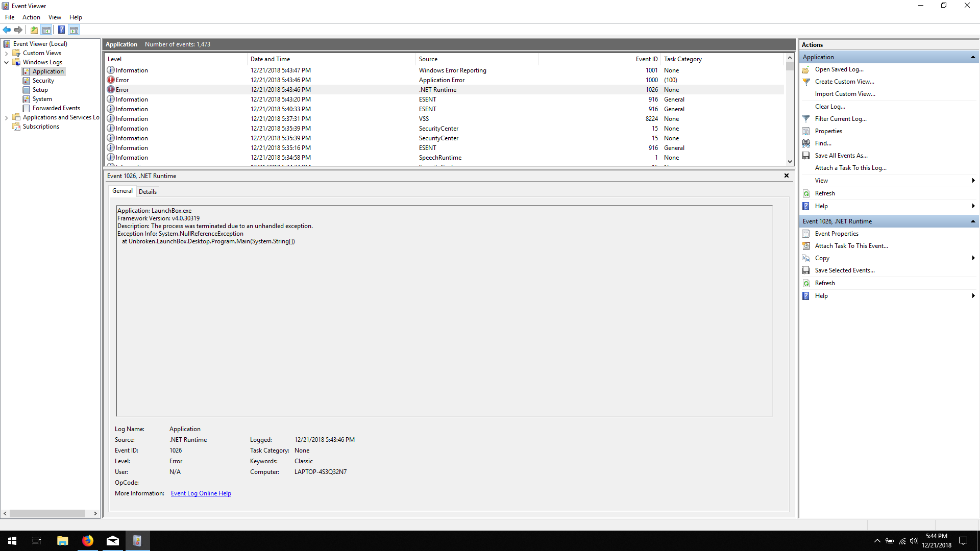980x551 pixels.
Task: Open the notification center icon
Action: point(964,541)
